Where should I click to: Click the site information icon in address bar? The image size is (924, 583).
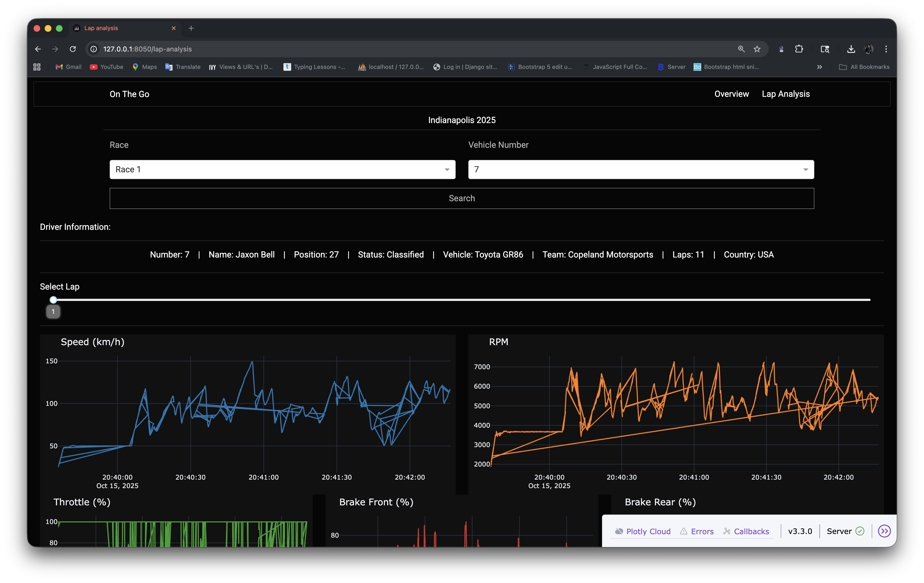(x=94, y=49)
